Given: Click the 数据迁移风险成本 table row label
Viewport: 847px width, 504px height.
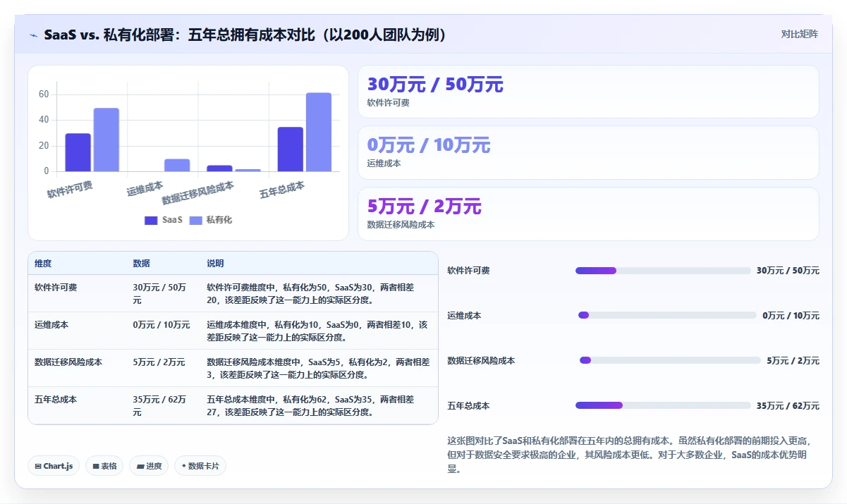Looking at the screenshot, I should (x=68, y=362).
